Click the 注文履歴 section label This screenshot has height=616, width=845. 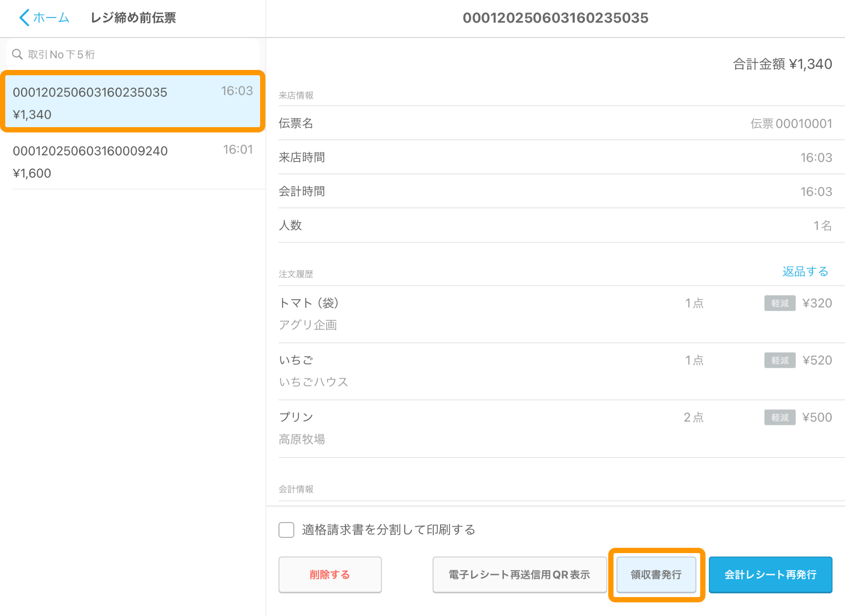point(296,274)
